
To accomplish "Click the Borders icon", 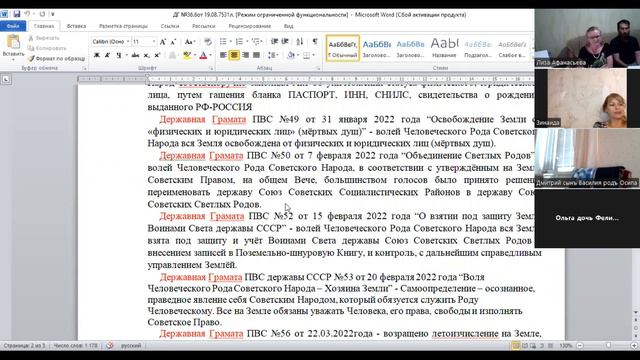I will pyautogui.click(x=307, y=55).
